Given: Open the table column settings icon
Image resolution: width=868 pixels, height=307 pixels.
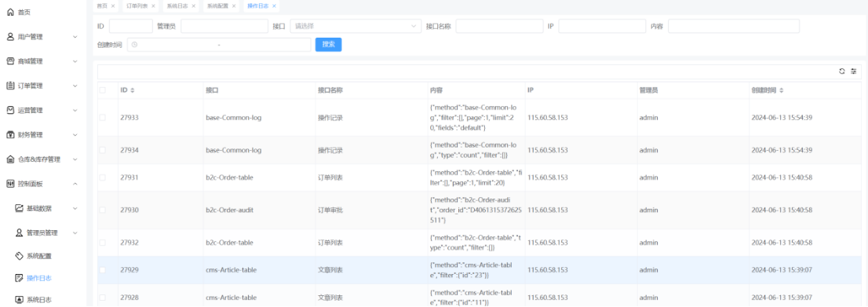Looking at the screenshot, I should (854, 71).
